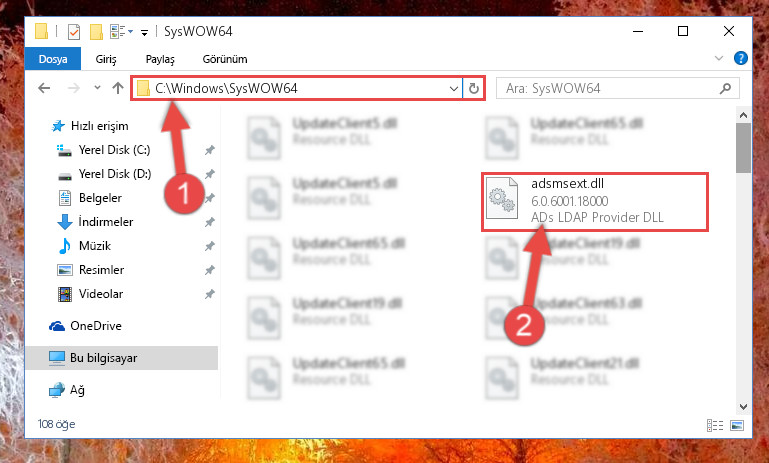Open recent locations dropdown arrow
This screenshot has height=463, width=769.
tap(97, 88)
